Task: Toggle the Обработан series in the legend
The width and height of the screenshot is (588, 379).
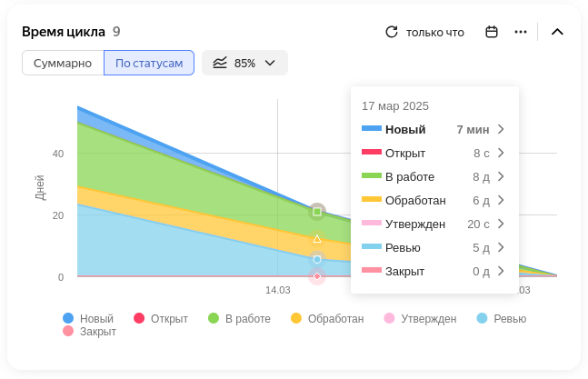Action: pyautogui.click(x=327, y=319)
